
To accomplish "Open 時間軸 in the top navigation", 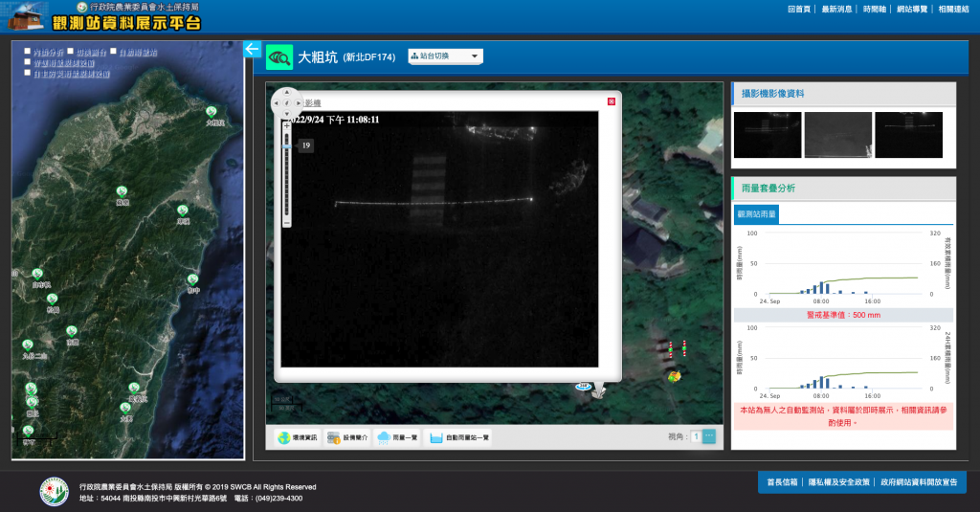I will (875, 10).
